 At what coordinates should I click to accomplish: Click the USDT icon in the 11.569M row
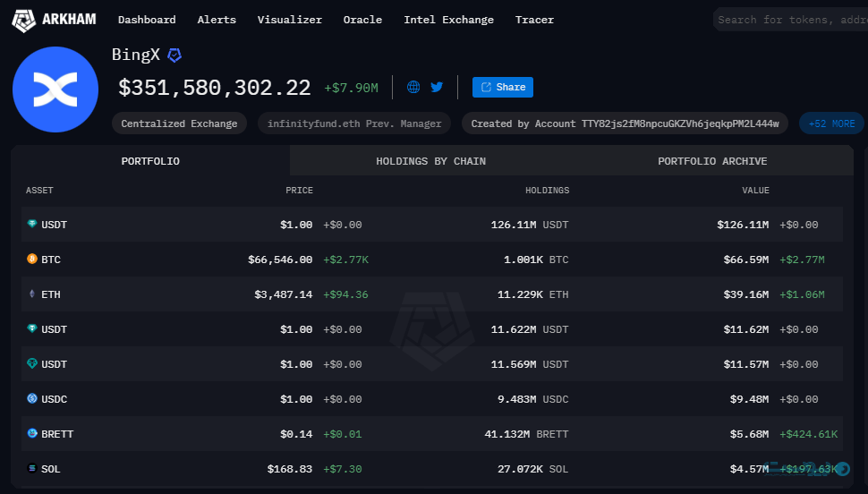tap(32, 363)
